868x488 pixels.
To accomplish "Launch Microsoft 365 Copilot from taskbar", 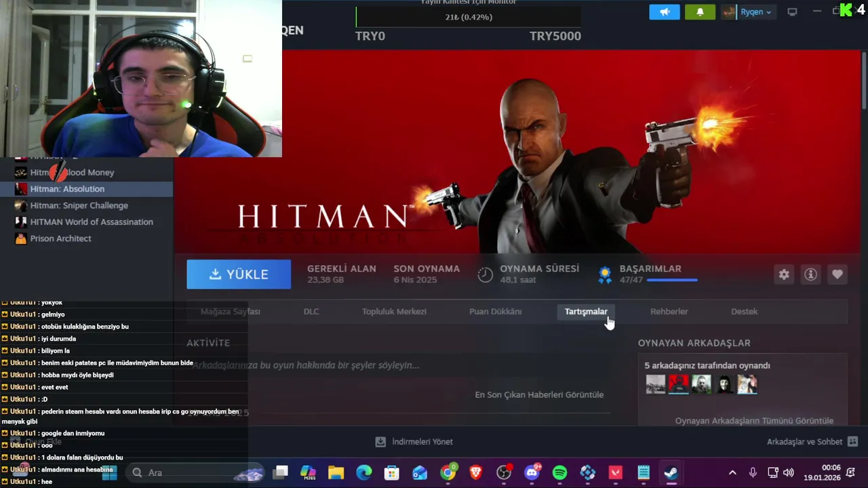I will coord(309,472).
